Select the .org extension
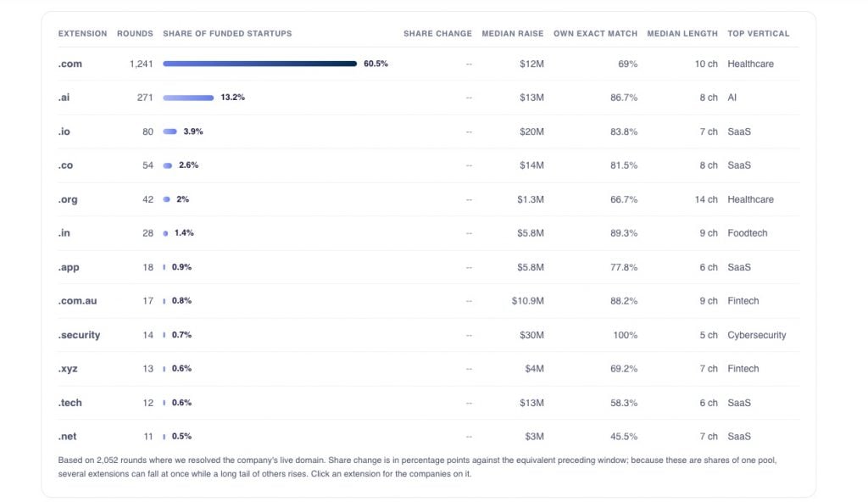 [x=428, y=199]
